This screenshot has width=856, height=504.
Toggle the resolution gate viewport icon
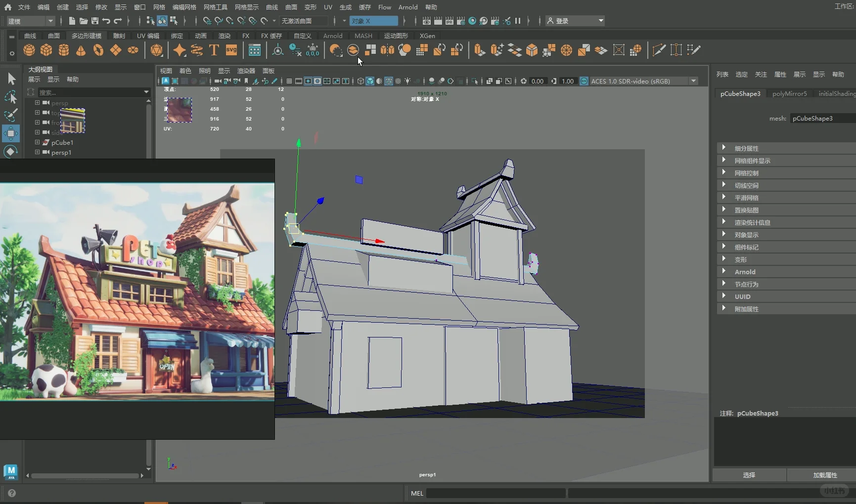308,81
